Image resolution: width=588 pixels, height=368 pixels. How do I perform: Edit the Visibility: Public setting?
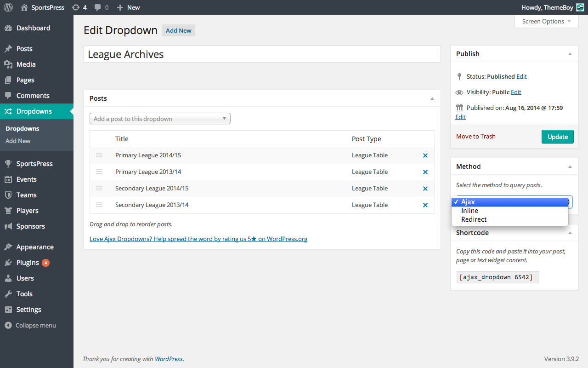click(516, 92)
